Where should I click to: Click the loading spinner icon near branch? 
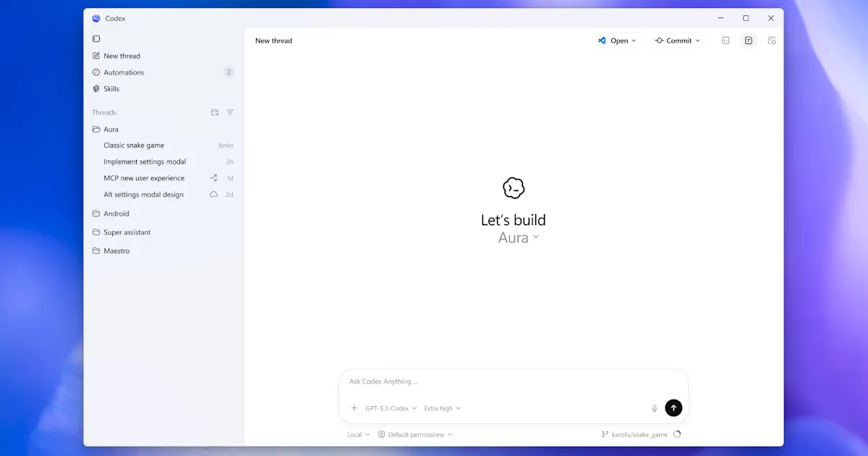click(677, 435)
